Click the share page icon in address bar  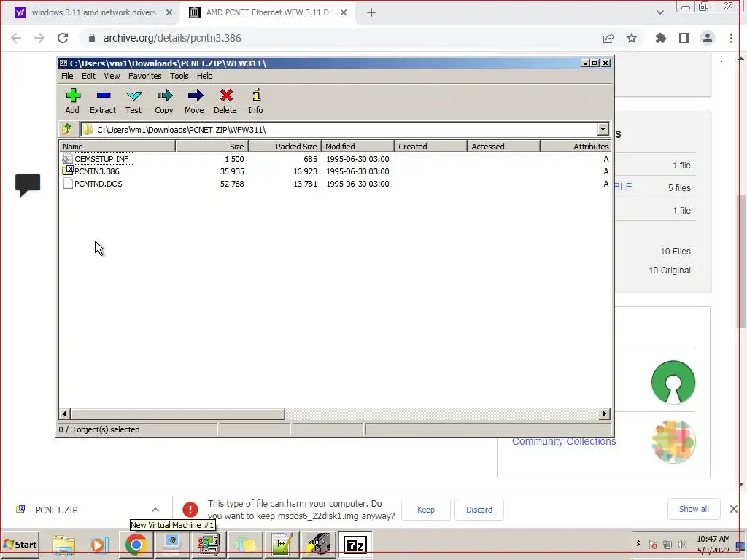click(608, 38)
